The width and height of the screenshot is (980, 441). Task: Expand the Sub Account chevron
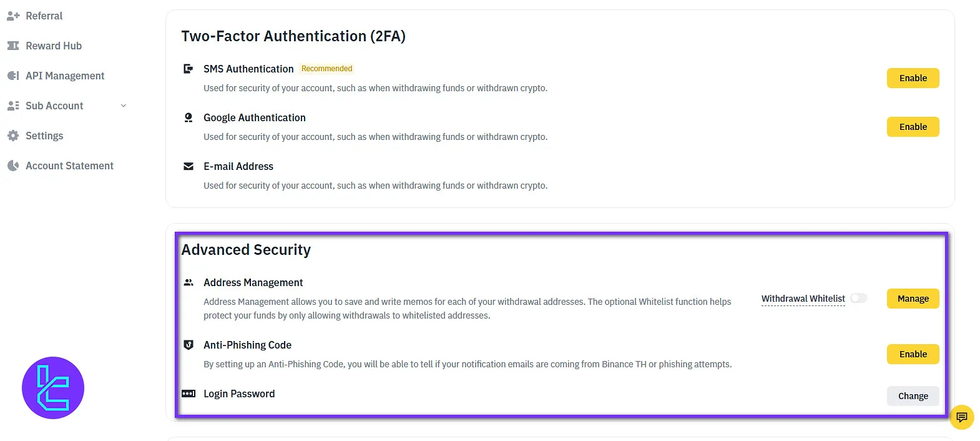tap(124, 106)
